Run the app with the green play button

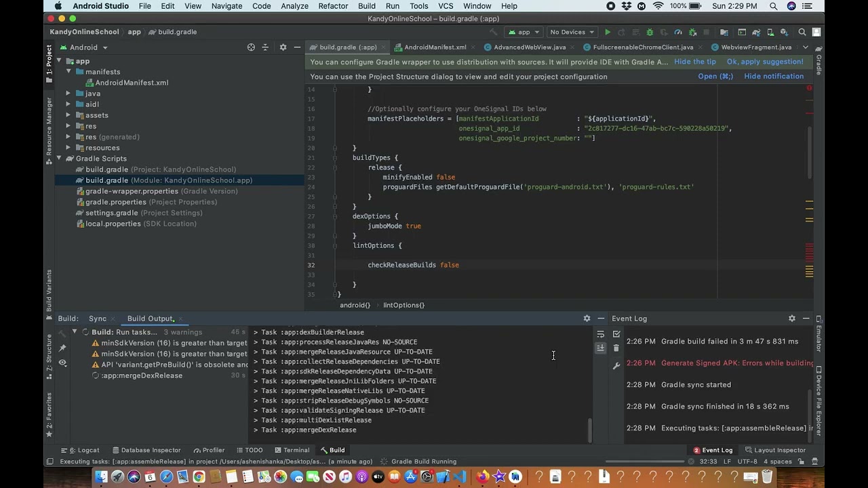608,32
